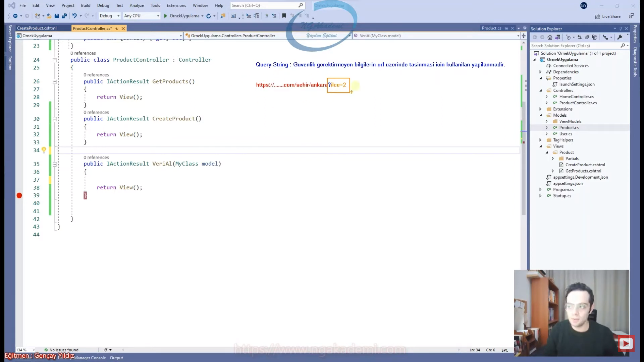Toggle a bookmark on the current line
This screenshot has width=644, height=362.
(284, 16)
